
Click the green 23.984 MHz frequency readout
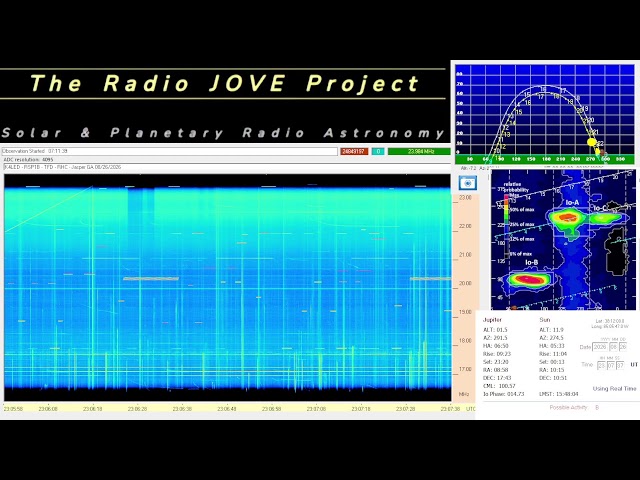(419, 151)
